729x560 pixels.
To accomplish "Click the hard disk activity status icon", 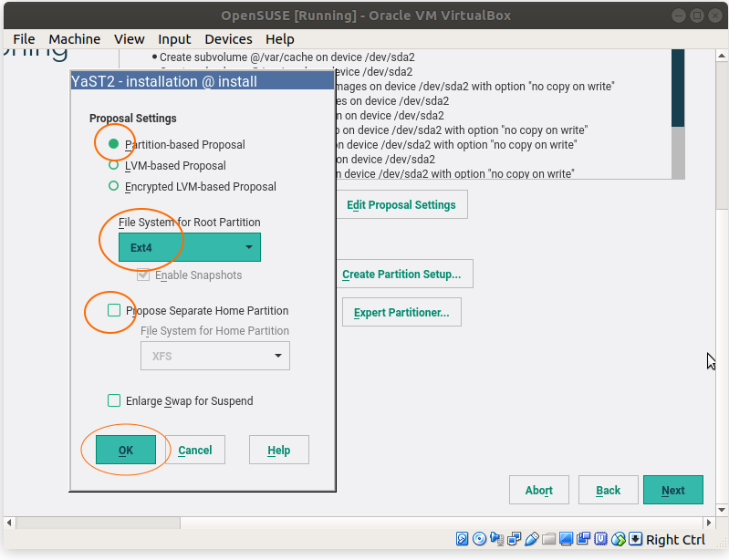I will click(x=463, y=539).
